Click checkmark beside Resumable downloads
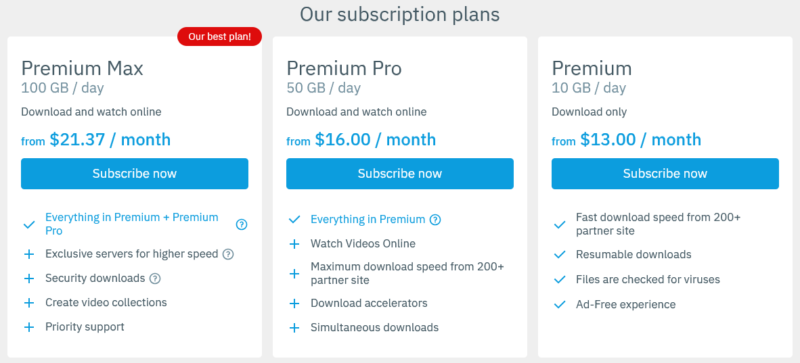Image resolution: width=800 pixels, height=363 pixels. 560,254
